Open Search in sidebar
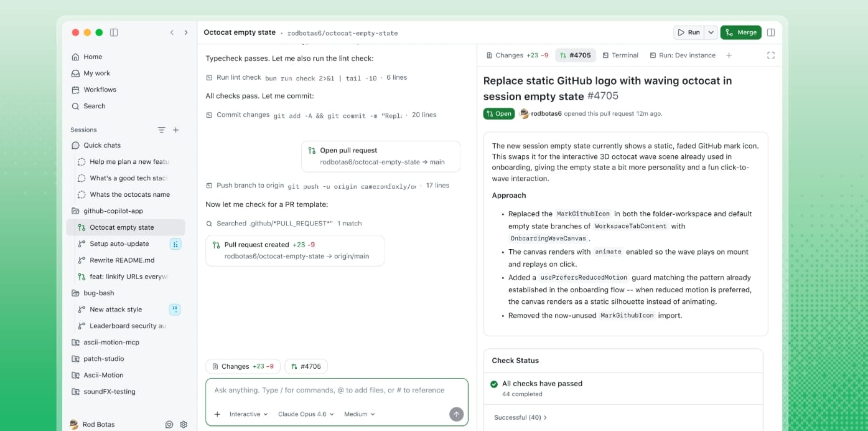868x431 pixels. 95,106
